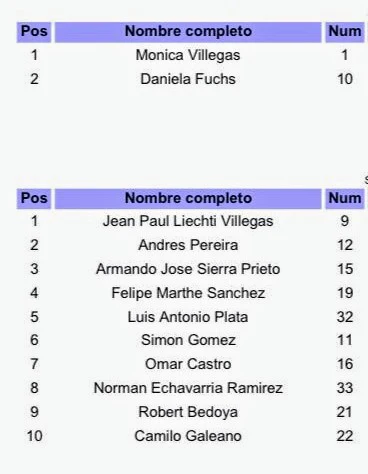Image resolution: width=368 pixels, height=474 pixels.
Task: Click the second table's Pos header
Action: (x=34, y=199)
